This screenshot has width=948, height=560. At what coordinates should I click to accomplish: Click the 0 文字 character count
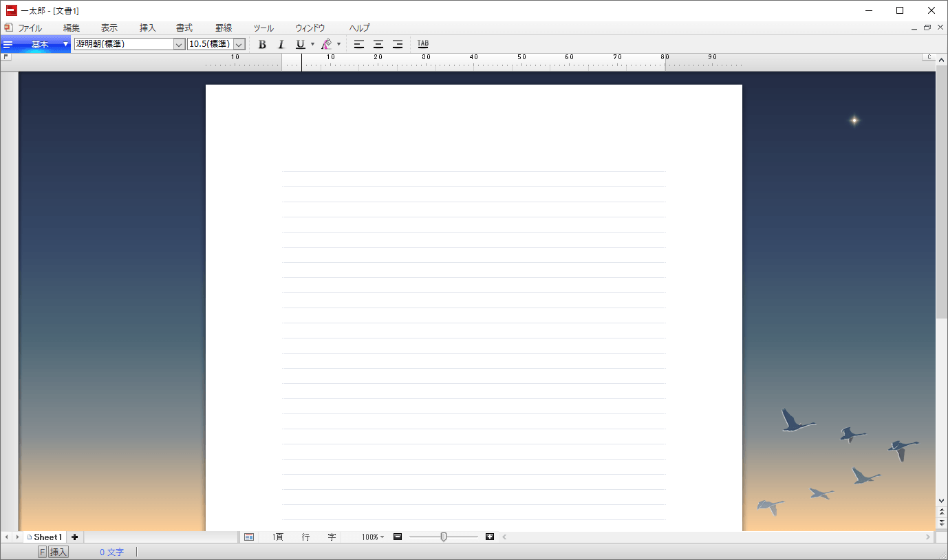coord(111,552)
